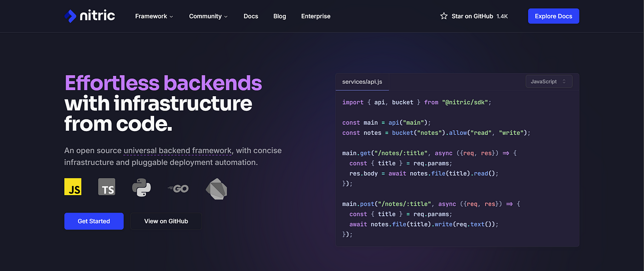Click View on GitHub button
This screenshot has height=271, width=644.
pos(166,221)
